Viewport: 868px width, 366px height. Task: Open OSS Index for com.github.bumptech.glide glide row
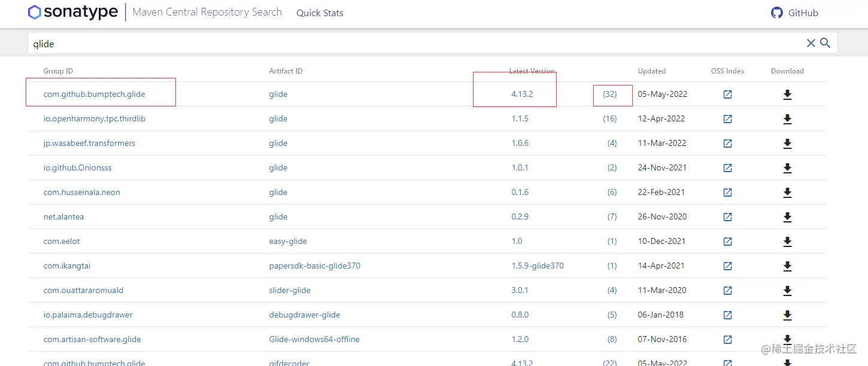pos(727,94)
